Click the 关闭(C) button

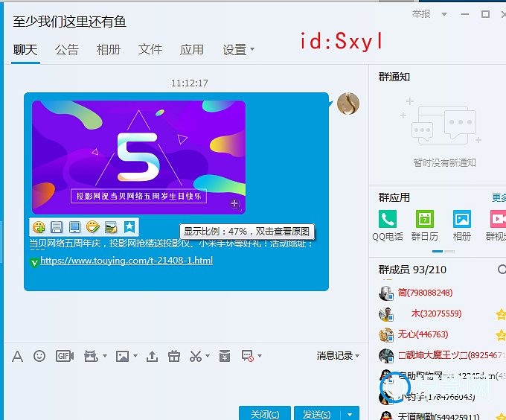(265, 413)
